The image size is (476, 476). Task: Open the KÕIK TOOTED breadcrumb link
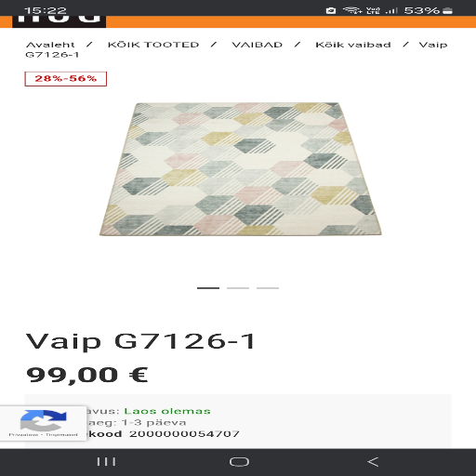[153, 45]
